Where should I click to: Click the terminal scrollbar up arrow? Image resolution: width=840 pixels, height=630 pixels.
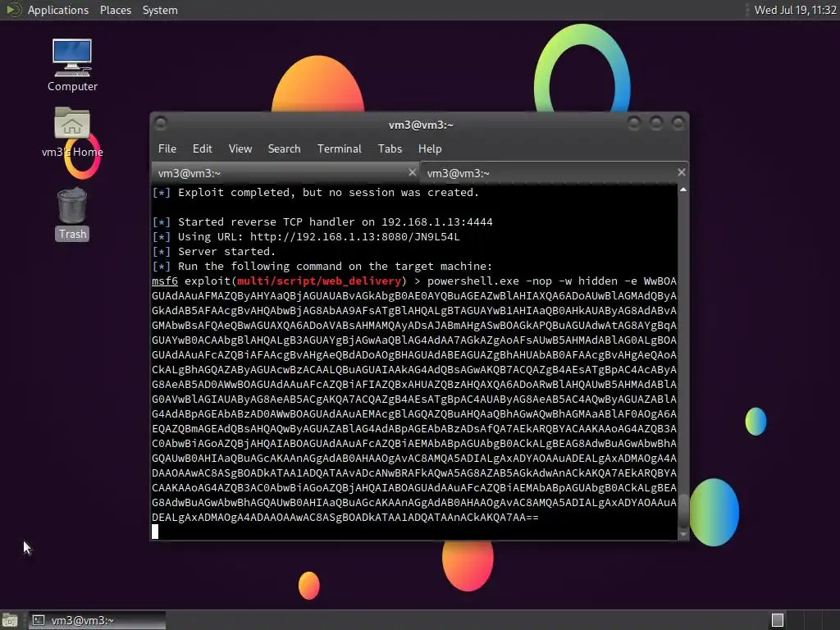pos(683,189)
